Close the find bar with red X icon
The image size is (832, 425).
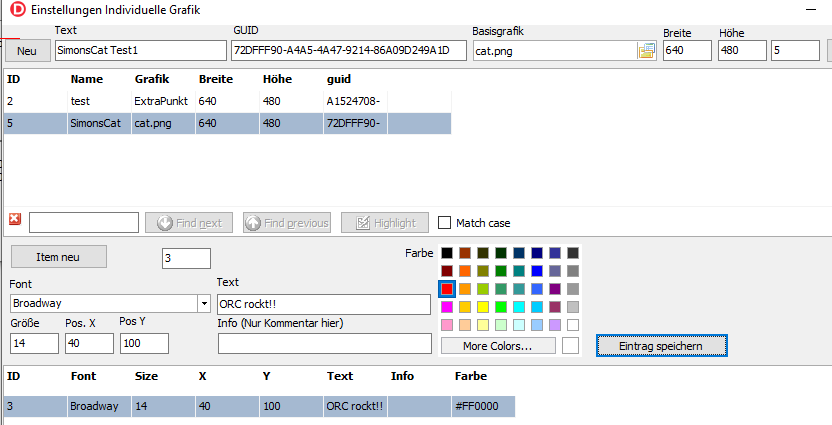pyautogui.click(x=15, y=220)
